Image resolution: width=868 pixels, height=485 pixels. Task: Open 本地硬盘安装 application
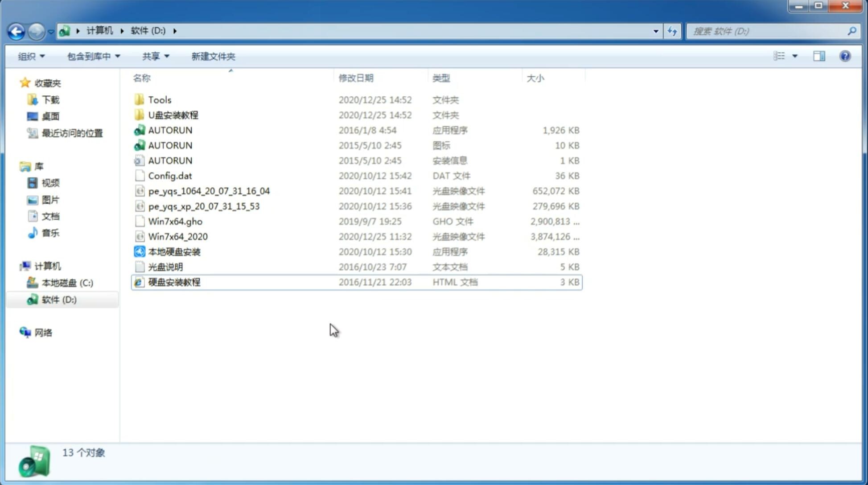(174, 251)
